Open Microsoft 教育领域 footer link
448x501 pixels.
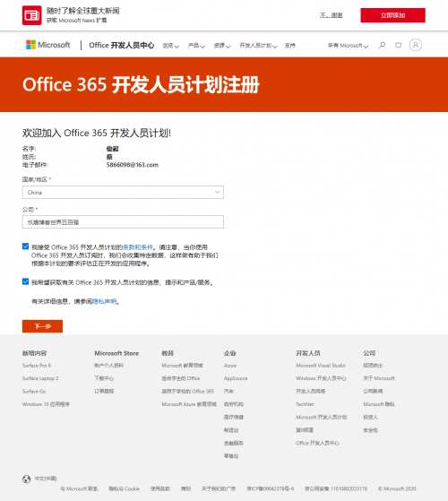pyautogui.click(x=182, y=365)
